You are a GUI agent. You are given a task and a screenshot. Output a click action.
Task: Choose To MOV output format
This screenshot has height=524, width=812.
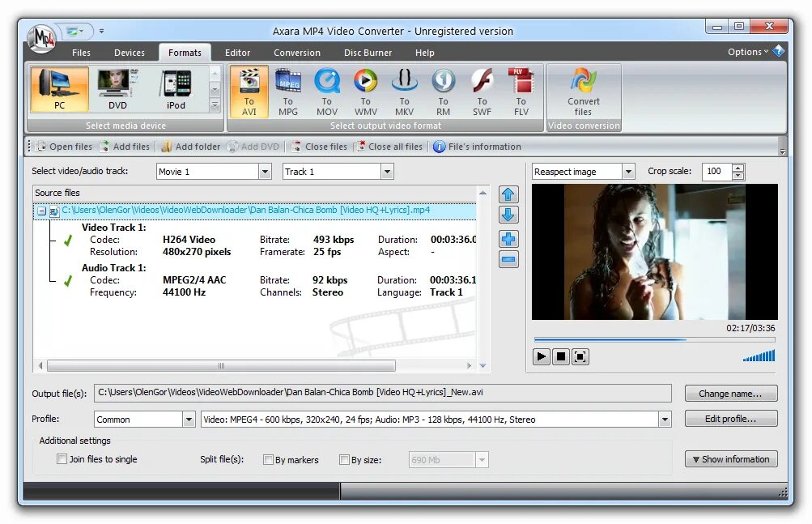tap(327, 92)
